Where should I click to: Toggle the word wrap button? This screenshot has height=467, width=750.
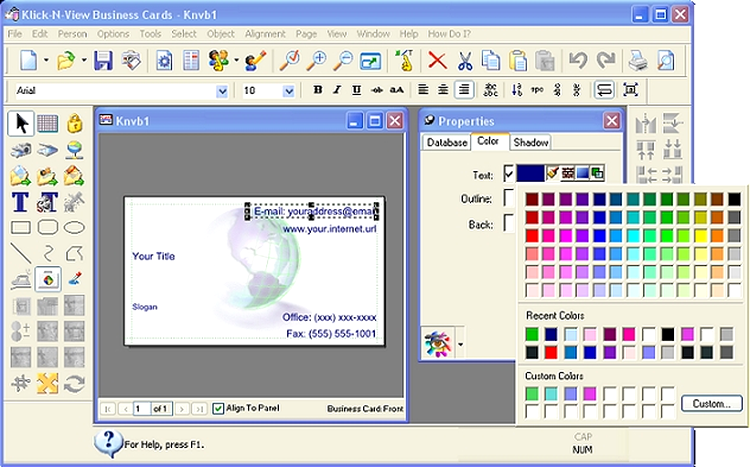point(604,90)
